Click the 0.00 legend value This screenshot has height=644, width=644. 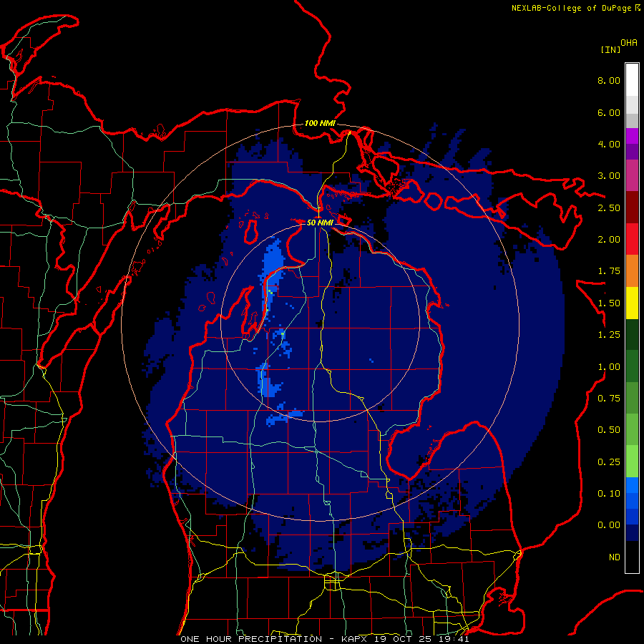point(609,525)
